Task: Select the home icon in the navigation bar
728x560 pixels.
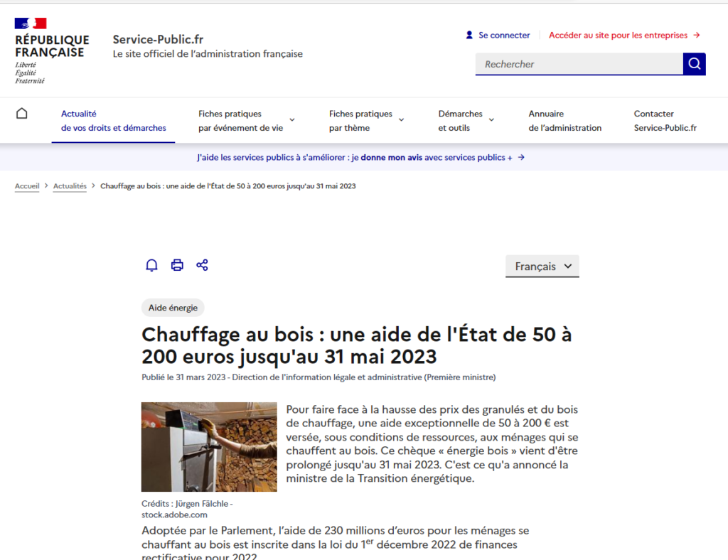Action: (x=21, y=113)
